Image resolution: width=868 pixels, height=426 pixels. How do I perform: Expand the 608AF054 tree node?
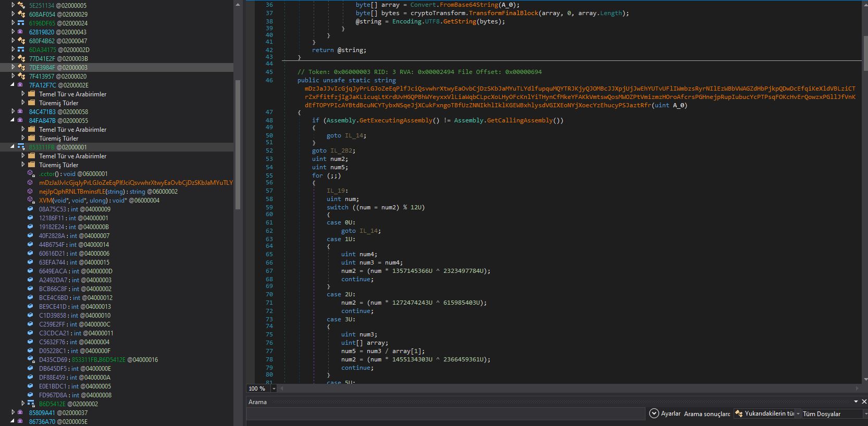(x=13, y=14)
